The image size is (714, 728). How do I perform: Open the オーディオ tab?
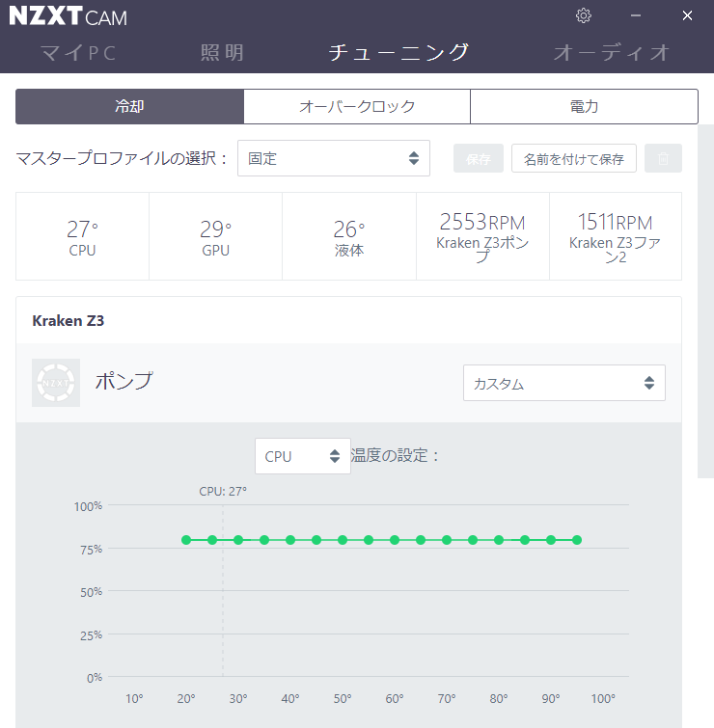point(612,52)
